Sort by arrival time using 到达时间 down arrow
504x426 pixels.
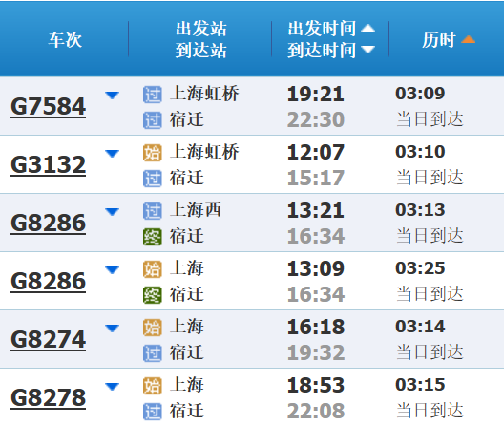[x=367, y=50]
